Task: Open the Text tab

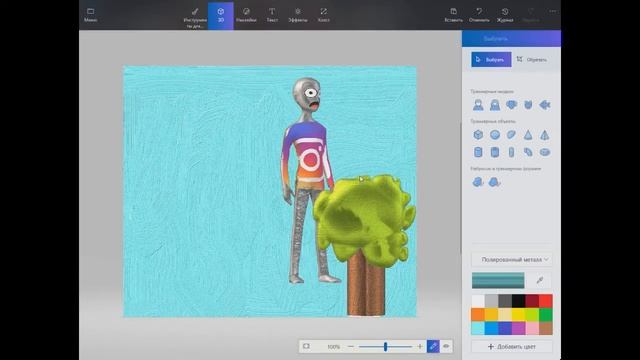Action: tap(272, 15)
